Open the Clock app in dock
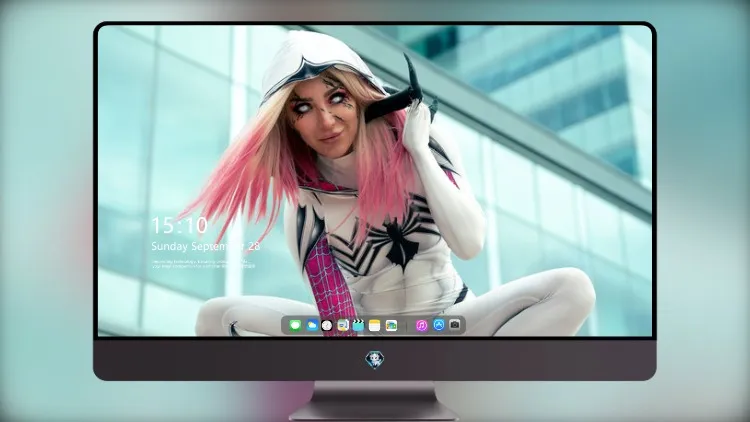 point(327,325)
